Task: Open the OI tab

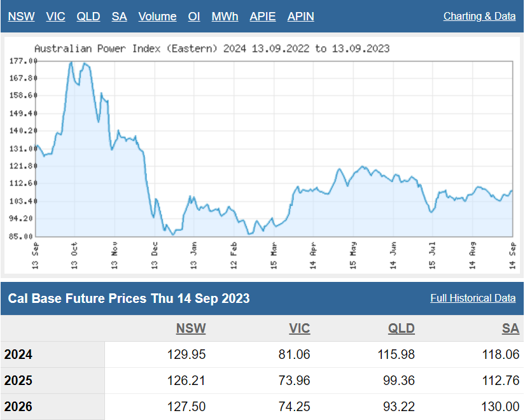Action: coord(194,17)
